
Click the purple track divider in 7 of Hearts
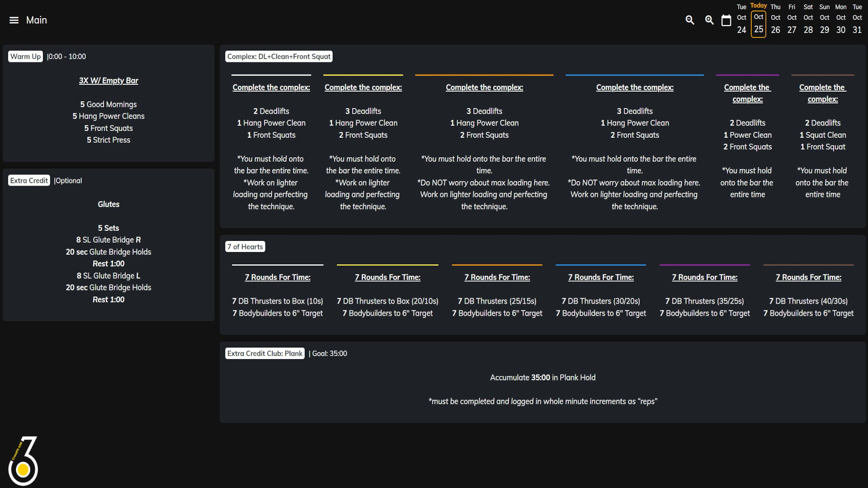704,264
